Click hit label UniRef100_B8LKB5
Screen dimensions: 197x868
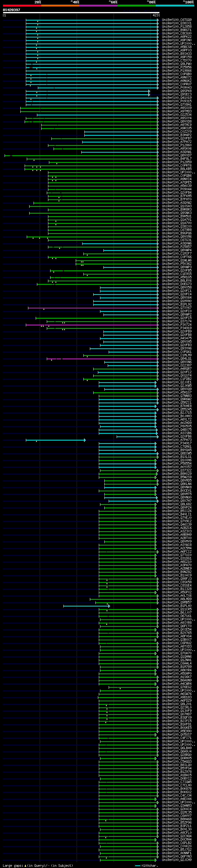tap(177, 169)
